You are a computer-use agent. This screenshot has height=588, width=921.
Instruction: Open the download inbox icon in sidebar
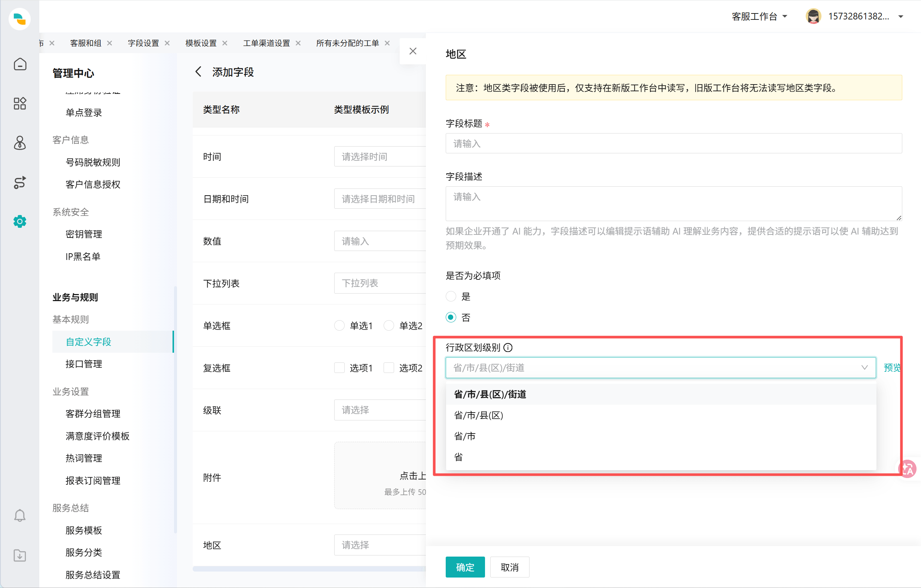(x=20, y=555)
